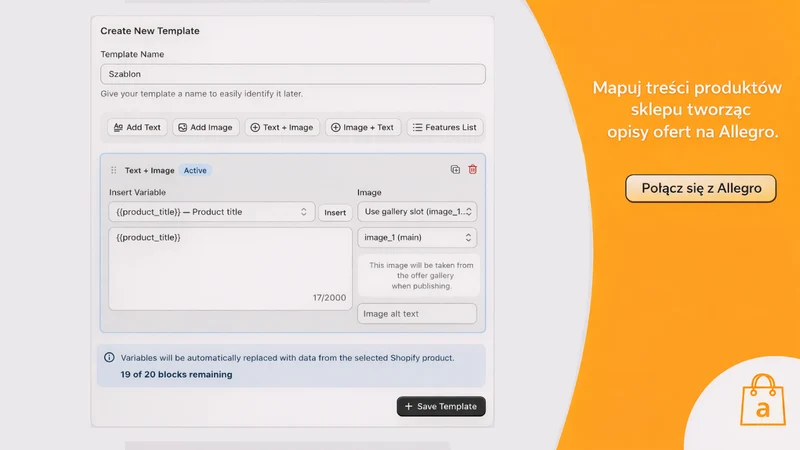Click the {{product_title}} text area
800x450 pixels.
[231, 269]
